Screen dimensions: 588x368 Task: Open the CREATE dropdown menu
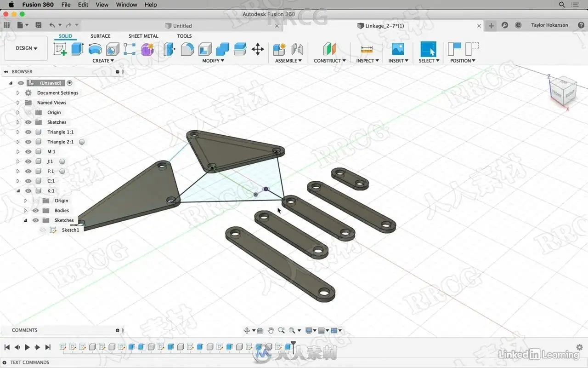pyautogui.click(x=103, y=61)
